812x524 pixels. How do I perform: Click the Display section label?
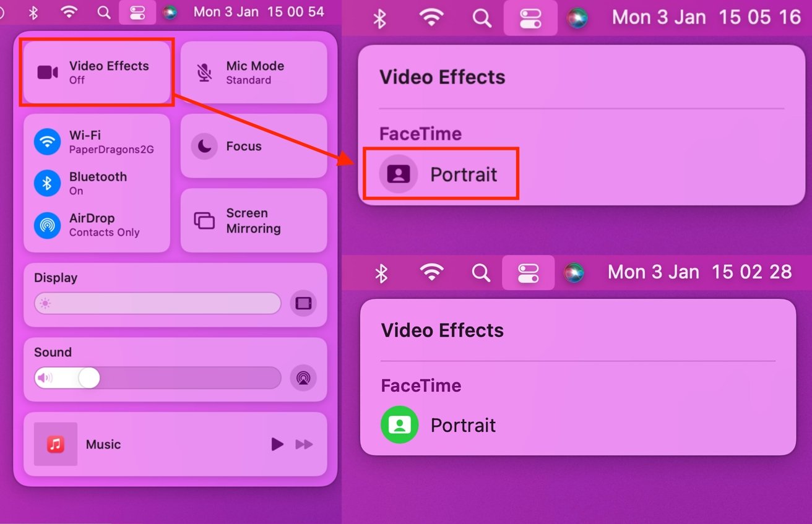pyautogui.click(x=56, y=278)
